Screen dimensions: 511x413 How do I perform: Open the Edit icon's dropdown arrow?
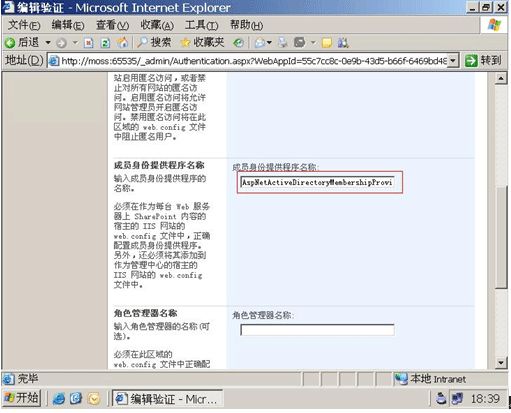pyautogui.click(x=313, y=42)
